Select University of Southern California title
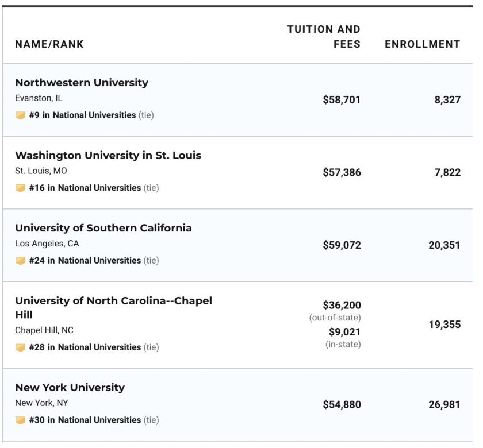Screen dimensions: 483x448 click(x=103, y=229)
